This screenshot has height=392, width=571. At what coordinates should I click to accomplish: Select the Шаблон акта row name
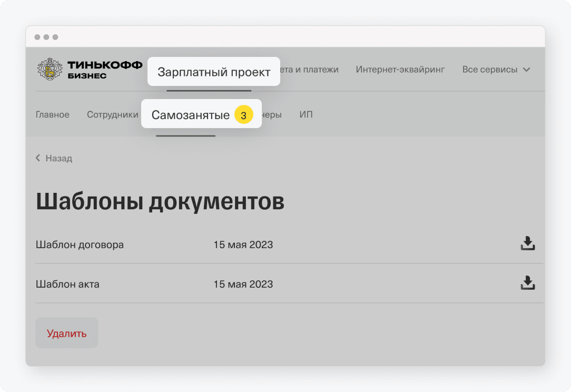pyautogui.click(x=67, y=284)
